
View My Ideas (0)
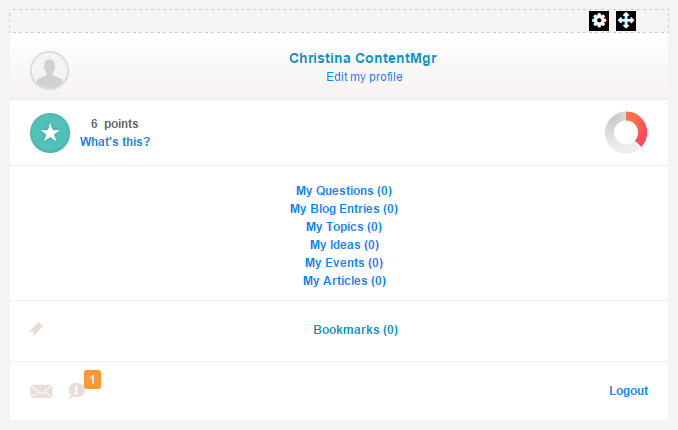pyautogui.click(x=344, y=245)
